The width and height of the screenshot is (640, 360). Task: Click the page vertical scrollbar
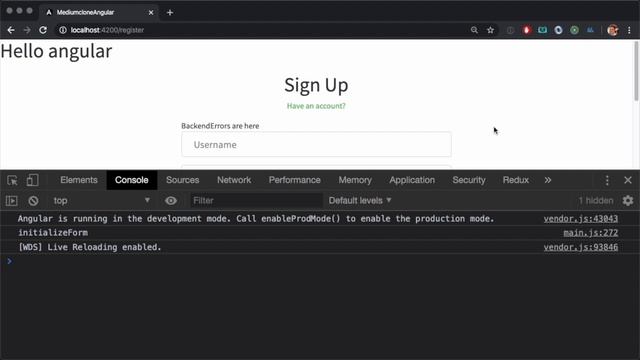636,72
